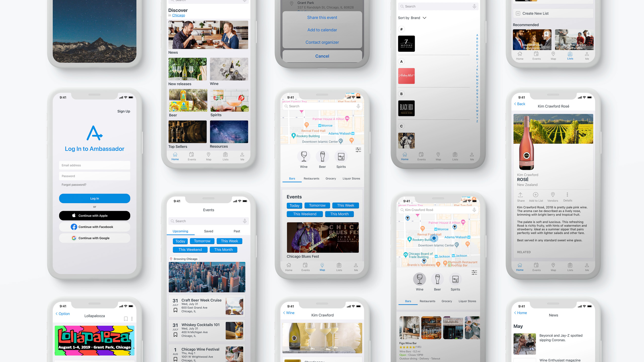
Task: Select the Bars tab on map screen
Action: 292,178
